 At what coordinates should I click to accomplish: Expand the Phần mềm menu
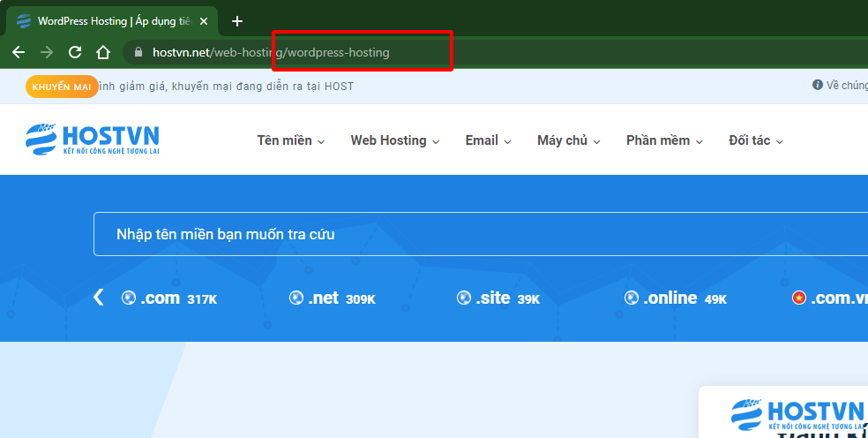click(664, 140)
